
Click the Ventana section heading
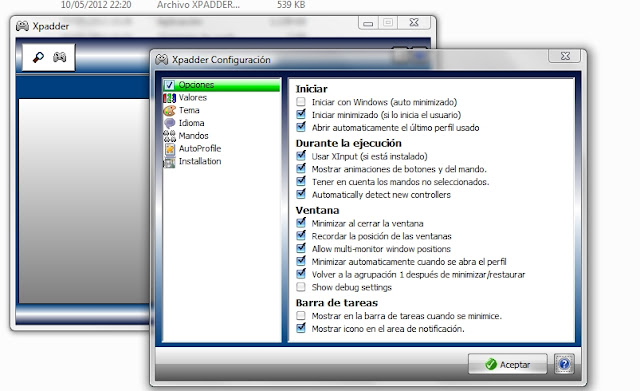pyautogui.click(x=317, y=210)
